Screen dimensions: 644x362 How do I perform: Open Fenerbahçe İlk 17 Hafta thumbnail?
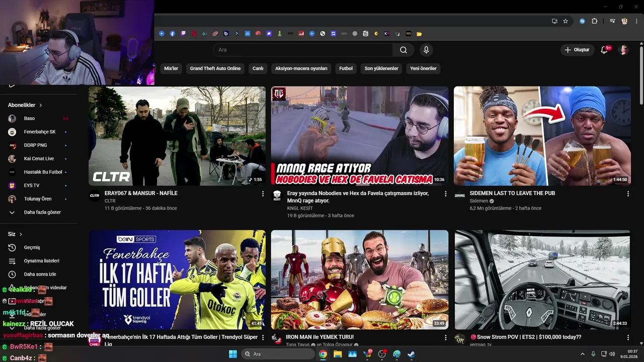(177, 280)
